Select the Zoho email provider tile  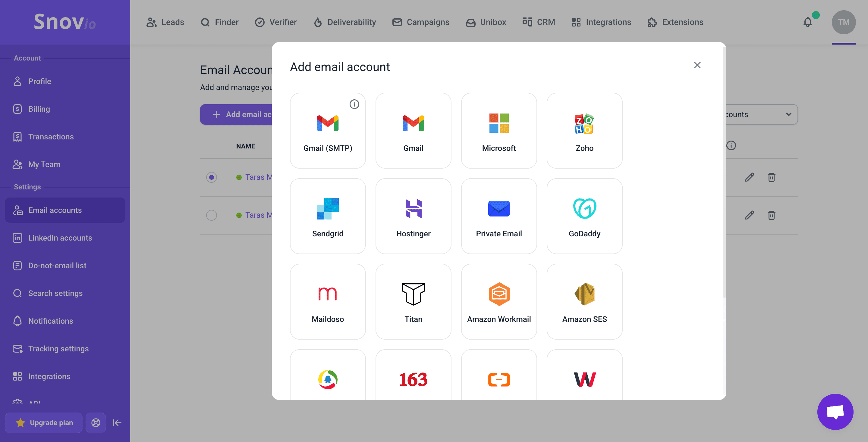click(584, 131)
